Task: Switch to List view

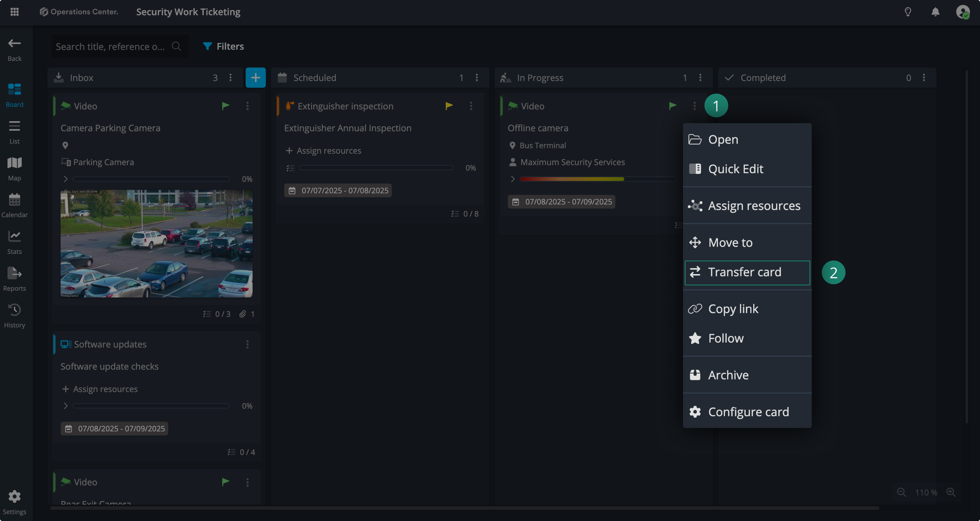Action: pos(14,132)
